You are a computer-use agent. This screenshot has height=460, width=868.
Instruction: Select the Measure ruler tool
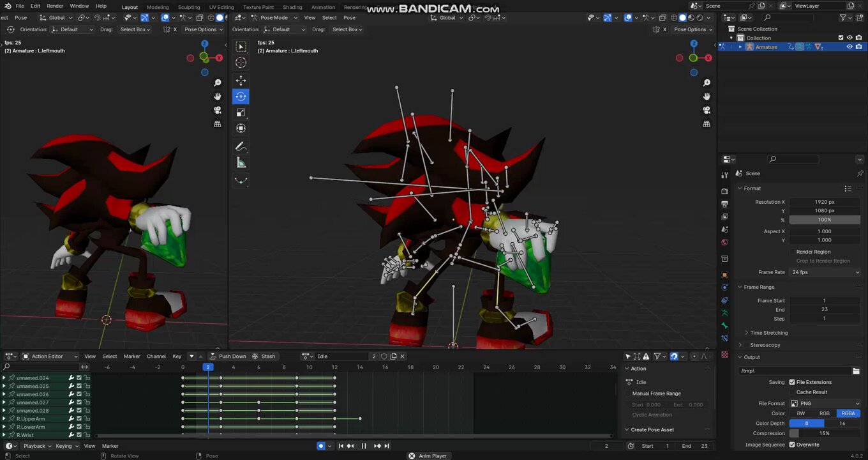[241, 163]
